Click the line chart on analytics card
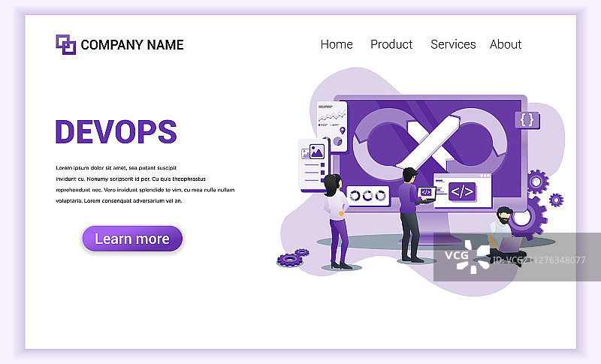This screenshot has width=601, height=364. click(331, 116)
